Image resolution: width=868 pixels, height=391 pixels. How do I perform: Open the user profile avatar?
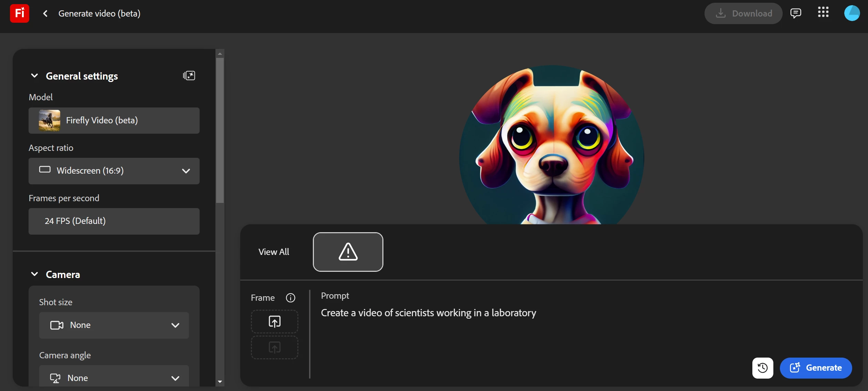coord(851,13)
